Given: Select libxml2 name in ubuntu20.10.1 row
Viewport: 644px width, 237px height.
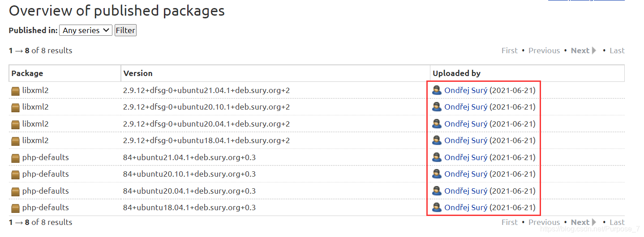Looking at the screenshot, I should click(x=35, y=107).
